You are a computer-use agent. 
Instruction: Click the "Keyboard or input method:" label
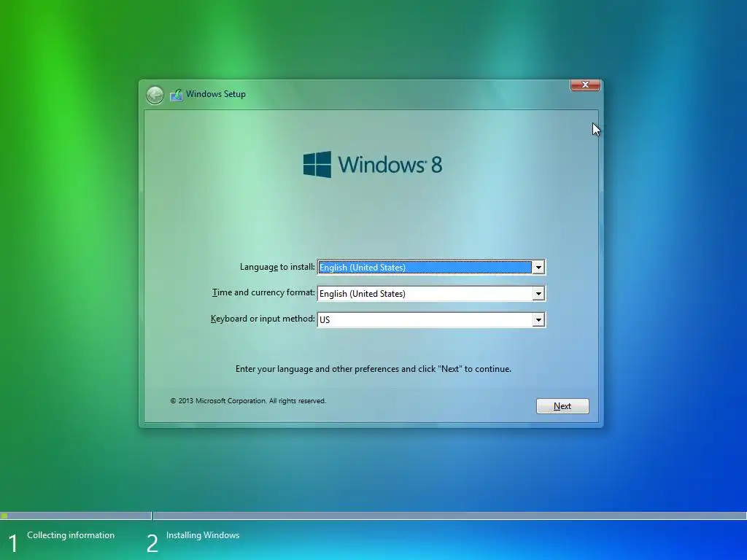(263, 319)
